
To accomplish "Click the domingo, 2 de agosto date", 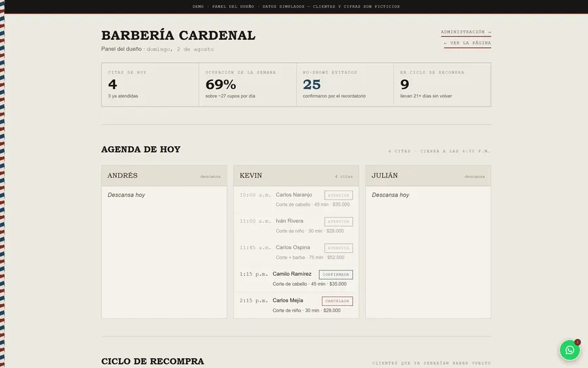I will pyautogui.click(x=180, y=49).
